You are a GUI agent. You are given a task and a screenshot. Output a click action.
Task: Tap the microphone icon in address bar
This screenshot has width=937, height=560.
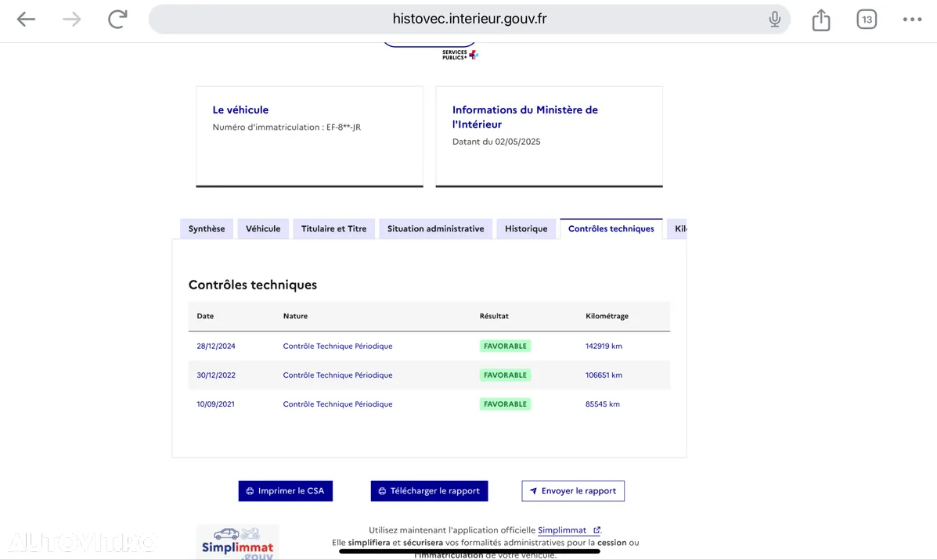point(774,19)
